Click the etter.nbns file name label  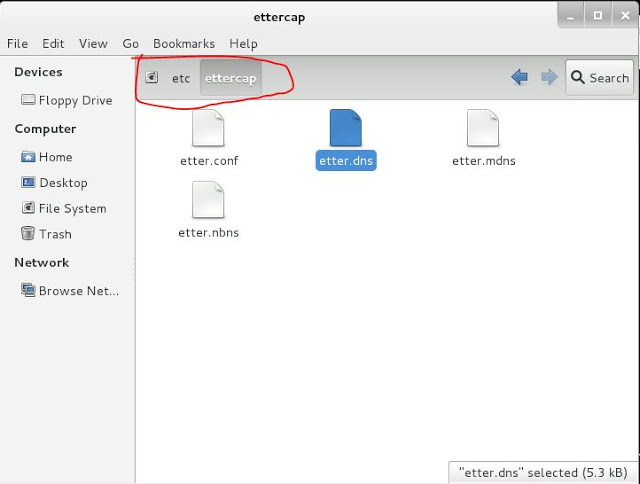[209, 233]
